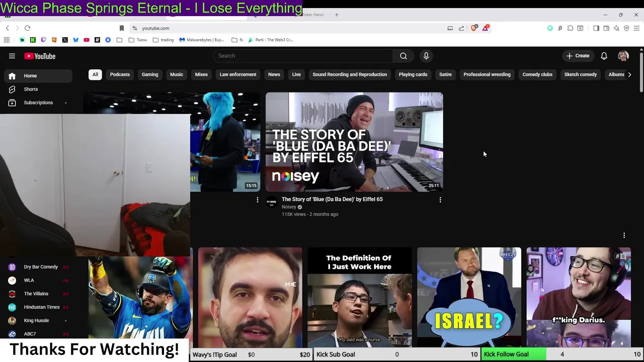Show more chips with next arrow
This screenshot has width=644, height=362.
(629, 74)
